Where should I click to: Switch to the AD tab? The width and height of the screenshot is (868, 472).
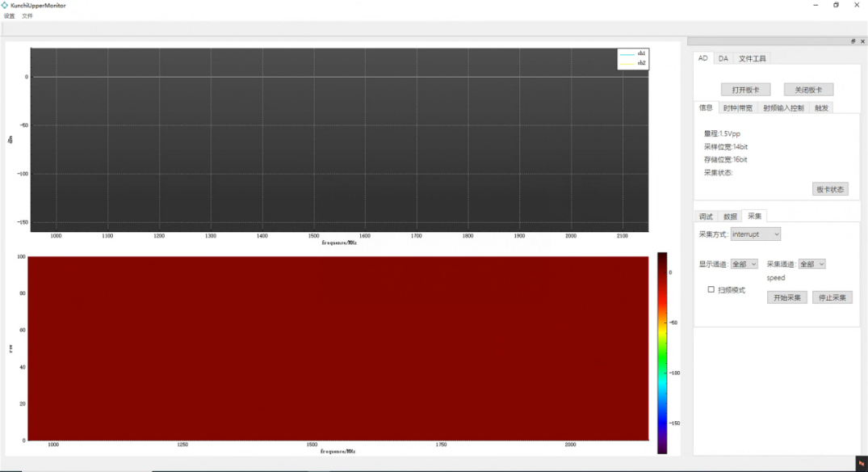click(x=702, y=58)
